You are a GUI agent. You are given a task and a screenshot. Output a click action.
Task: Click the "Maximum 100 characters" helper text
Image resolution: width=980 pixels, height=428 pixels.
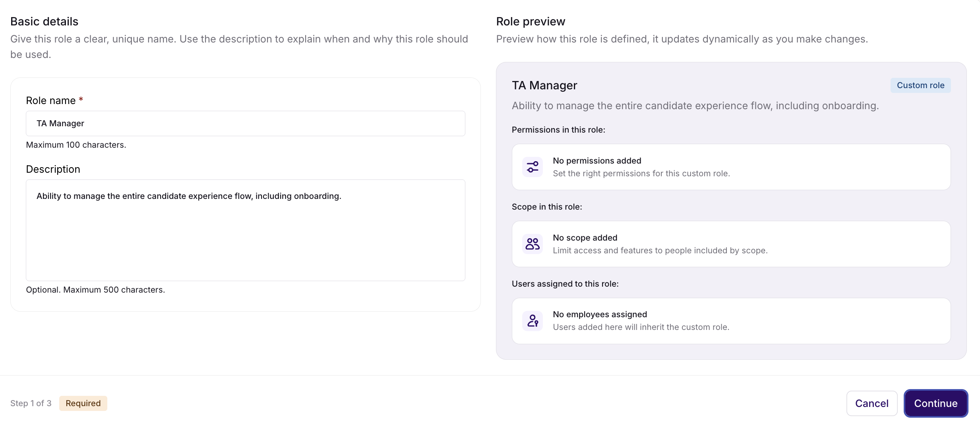click(x=76, y=145)
